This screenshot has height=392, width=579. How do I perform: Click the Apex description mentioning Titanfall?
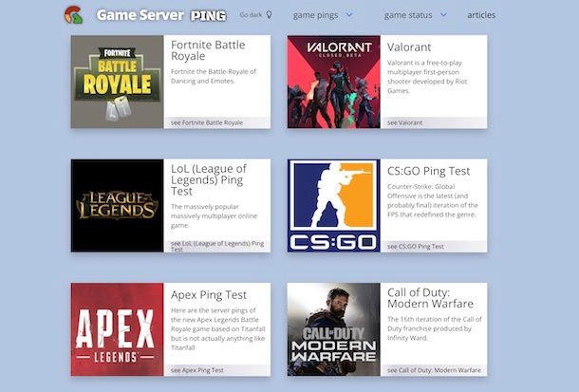coord(218,328)
